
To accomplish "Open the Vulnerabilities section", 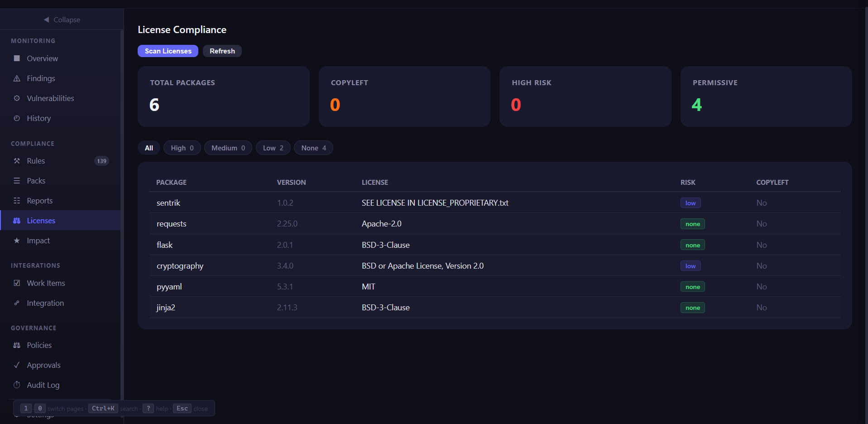I will click(x=60, y=98).
